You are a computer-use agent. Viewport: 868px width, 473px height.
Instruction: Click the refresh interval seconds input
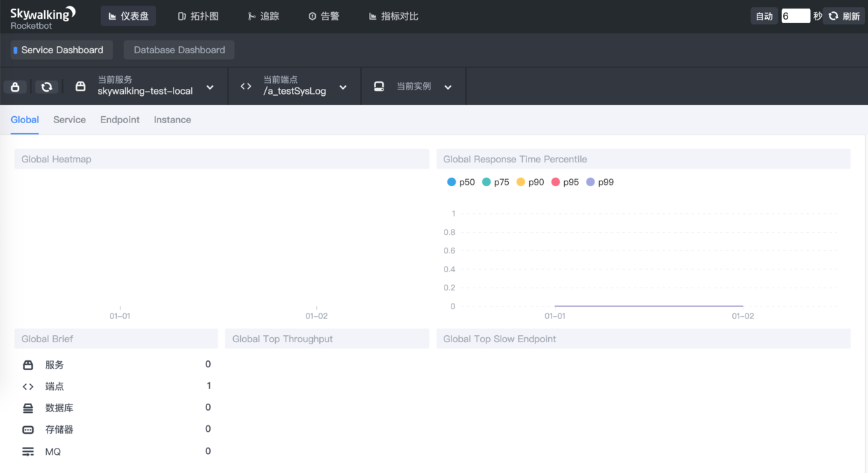pyautogui.click(x=795, y=16)
